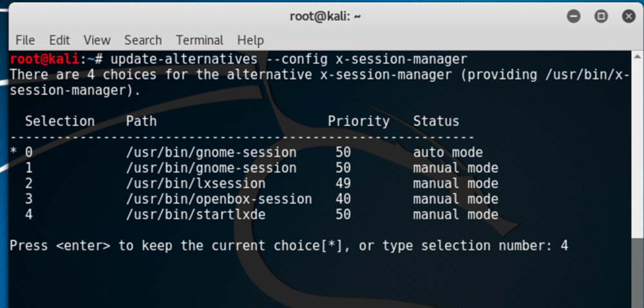Open the File menu
The width and height of the screenshot is (644, 308).
(x=24, y=40)
